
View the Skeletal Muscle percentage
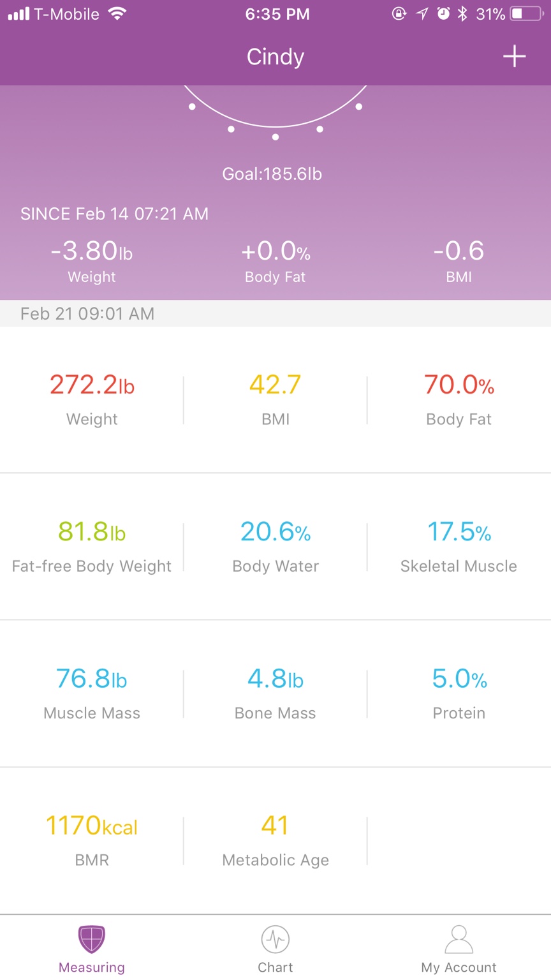[459, 547]
